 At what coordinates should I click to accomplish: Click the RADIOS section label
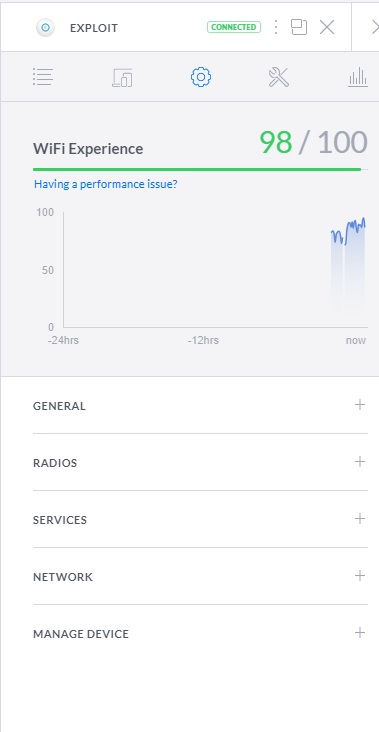55,463
